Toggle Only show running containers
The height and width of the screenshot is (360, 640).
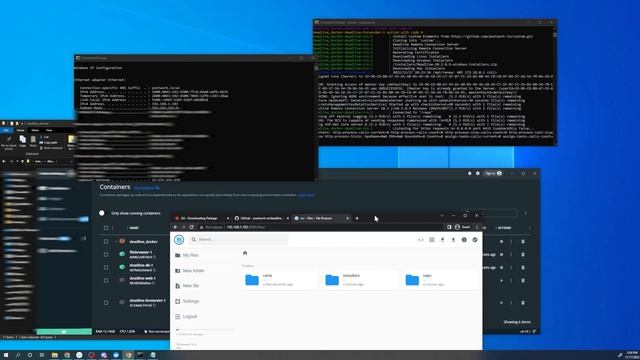coord(102,213)
